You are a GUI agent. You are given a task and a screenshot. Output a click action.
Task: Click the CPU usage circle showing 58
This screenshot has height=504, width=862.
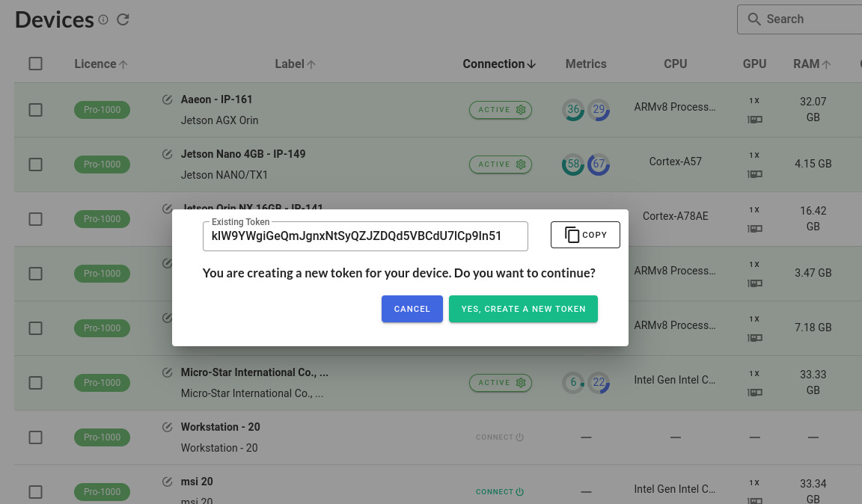coord(573,164)
